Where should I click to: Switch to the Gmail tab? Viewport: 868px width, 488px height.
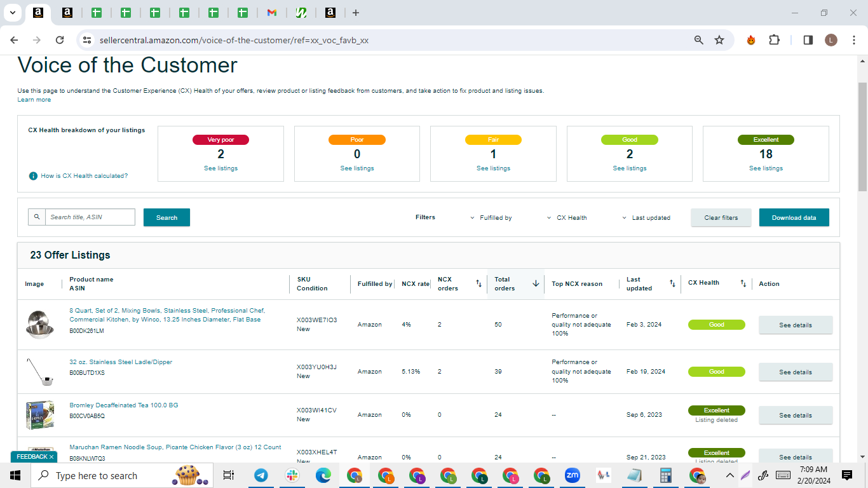tap(271, 13)
